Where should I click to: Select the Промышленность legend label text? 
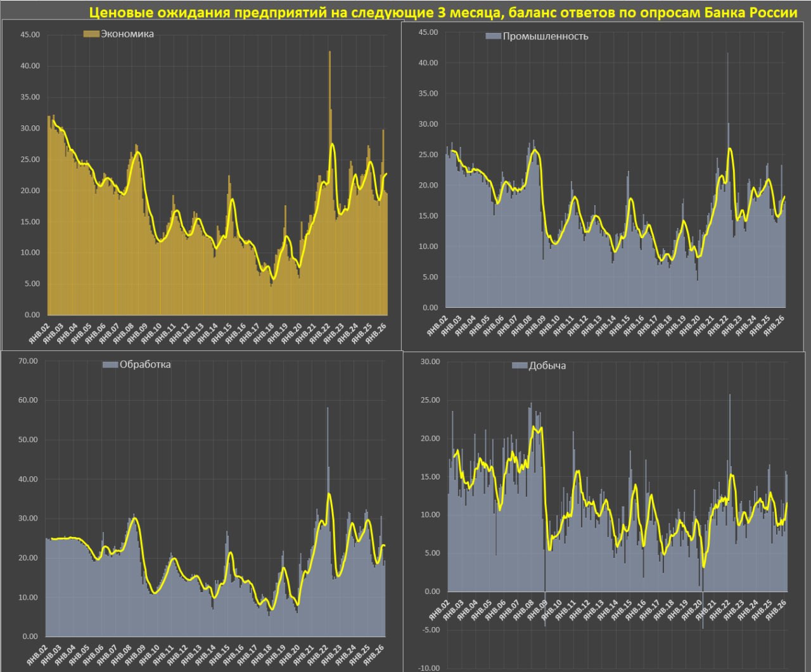click(x=545, y=37)
